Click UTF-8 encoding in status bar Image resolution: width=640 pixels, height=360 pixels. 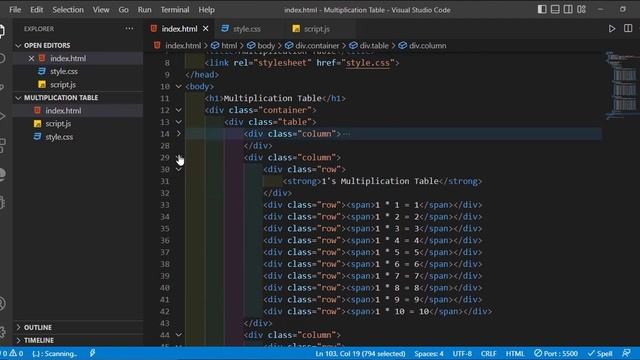(462, 353)
